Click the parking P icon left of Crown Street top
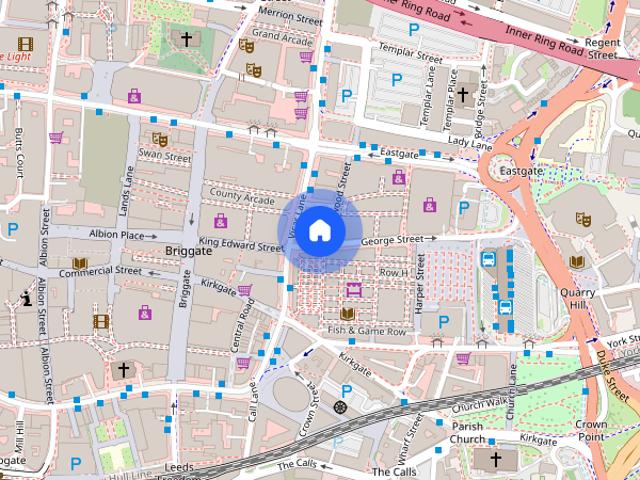The height and width of the screenshot is (480, 640). coord(347,391)
